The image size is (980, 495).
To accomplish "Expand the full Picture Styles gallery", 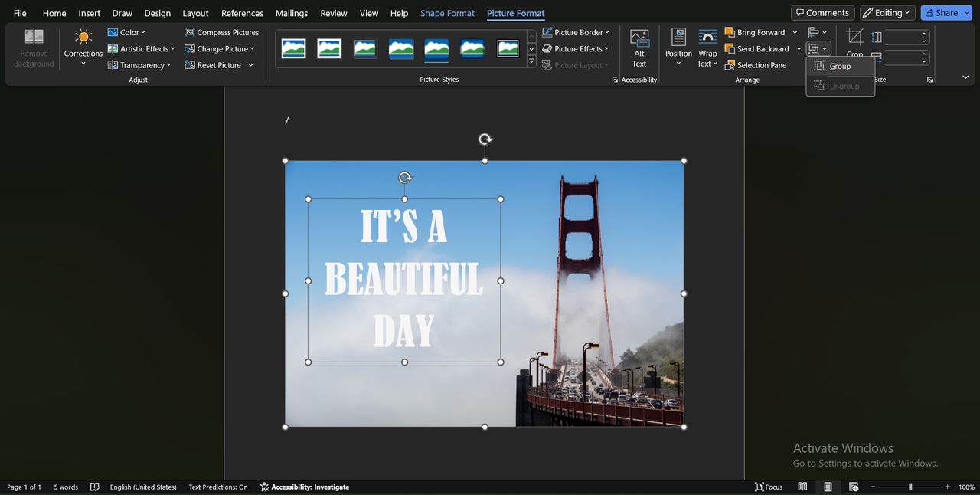I will 531,63.
